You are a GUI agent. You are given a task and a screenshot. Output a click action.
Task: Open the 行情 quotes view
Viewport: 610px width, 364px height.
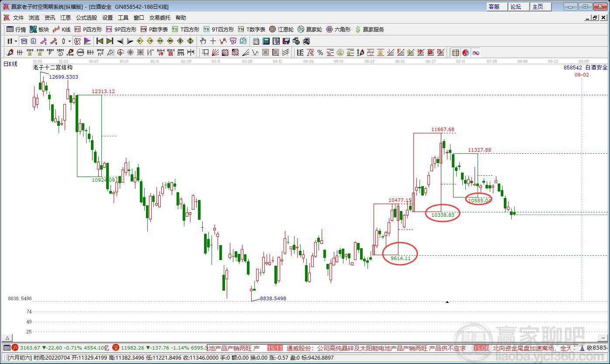16,29
